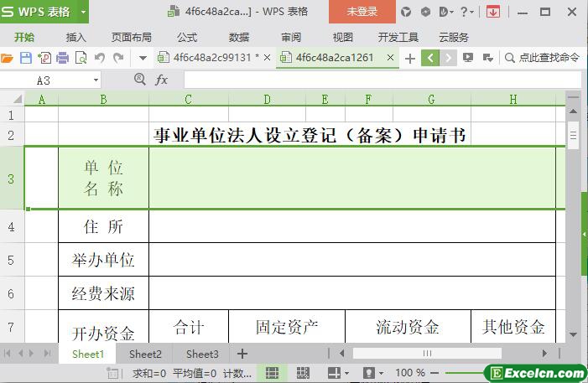Expand the WPS 表格 application menu arrow
Image resolution: width=588 pixels, height=383 pixels.
tap(83, 12)
